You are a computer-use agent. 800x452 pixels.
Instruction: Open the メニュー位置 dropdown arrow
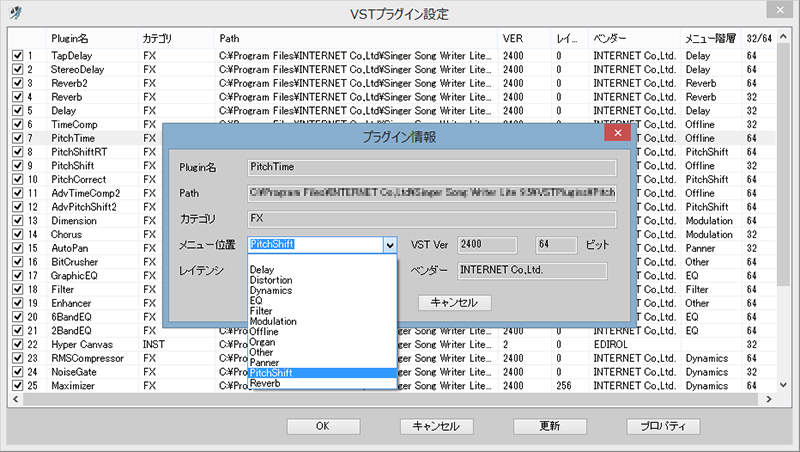[x=390, y=245]
